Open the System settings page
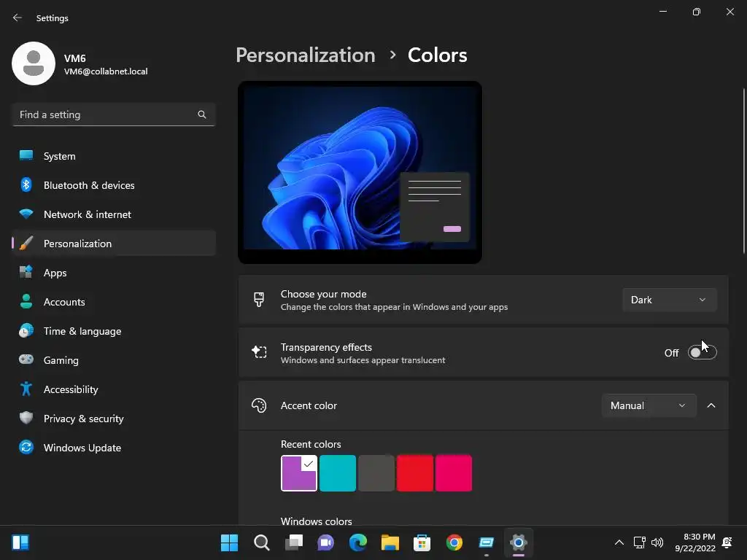The height and width of the screenshot is (560, 747). click(x=113, y=156)
